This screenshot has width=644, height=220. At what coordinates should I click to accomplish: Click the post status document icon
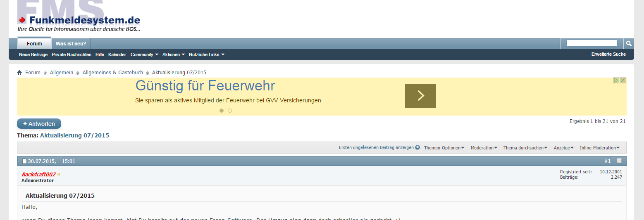[x=24, y=161]
